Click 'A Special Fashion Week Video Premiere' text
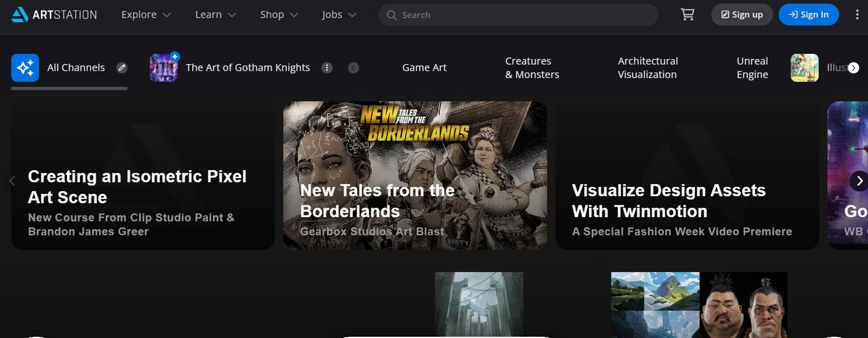The height and width of the screenshot is (338, 868). click(x=682, y=232)
